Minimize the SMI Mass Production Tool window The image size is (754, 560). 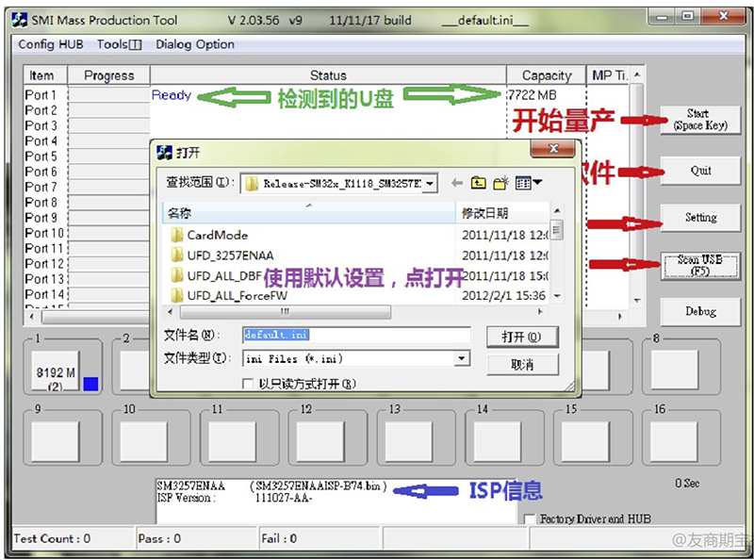(662, 17)
